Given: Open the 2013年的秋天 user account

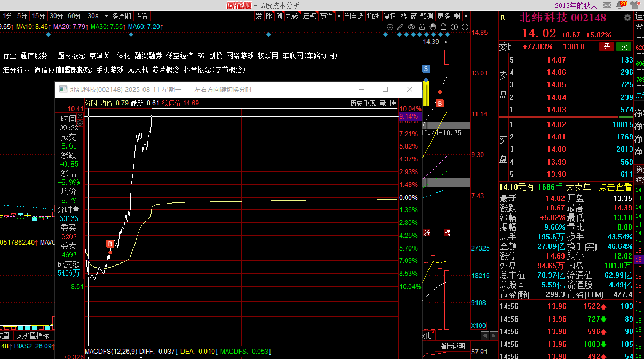Looking at the screenshot, I should [576, 5].
